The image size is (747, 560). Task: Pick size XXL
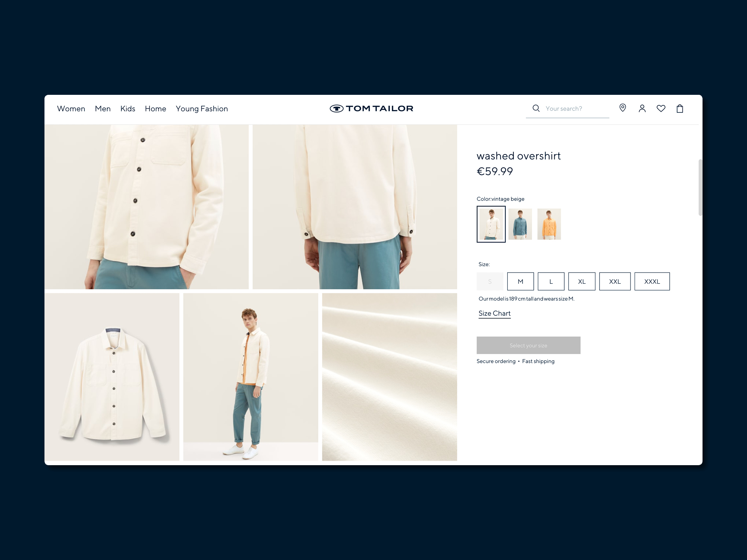click(x=615, y=281)
